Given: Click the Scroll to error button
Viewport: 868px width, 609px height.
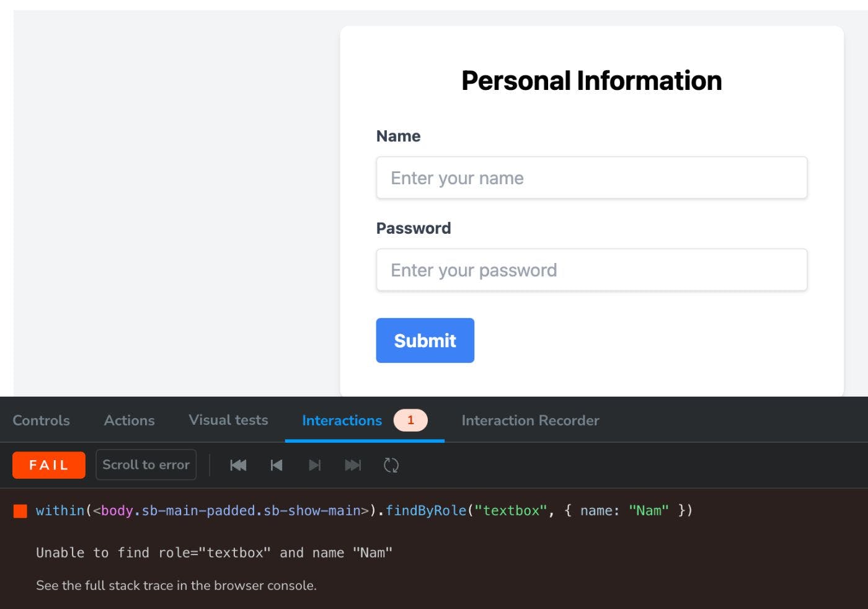Looking at the screenshot, I should click(146, 465).
